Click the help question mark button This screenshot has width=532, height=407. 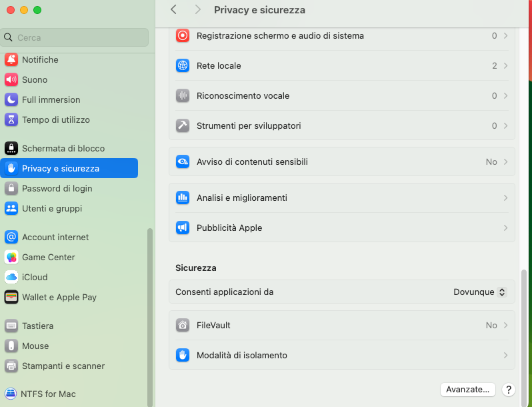tap(508, 390)
